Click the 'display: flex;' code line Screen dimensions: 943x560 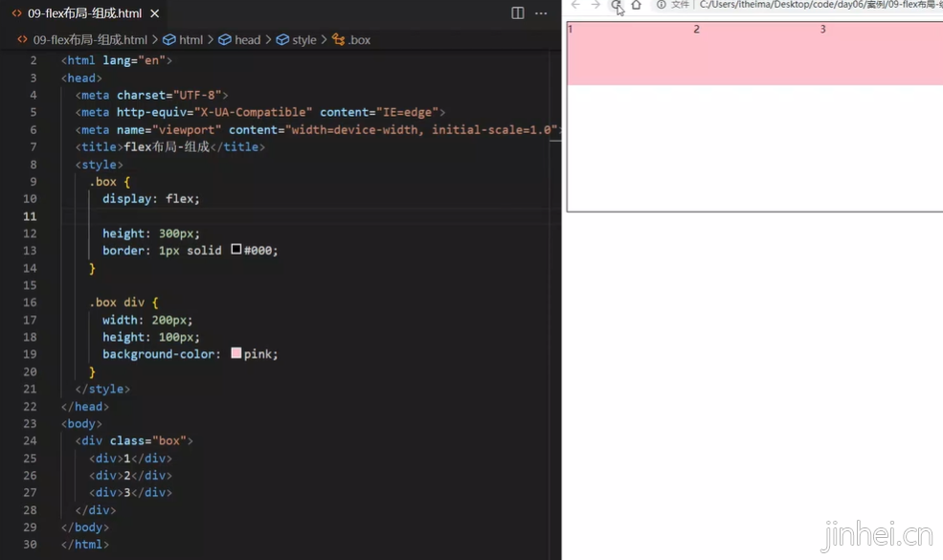(x=151, y=198)
